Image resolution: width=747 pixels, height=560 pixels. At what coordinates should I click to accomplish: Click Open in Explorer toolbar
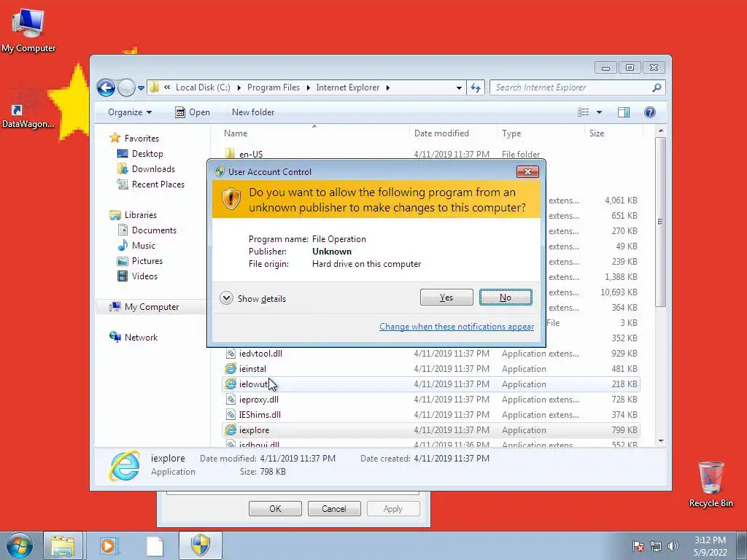point(193,112)
